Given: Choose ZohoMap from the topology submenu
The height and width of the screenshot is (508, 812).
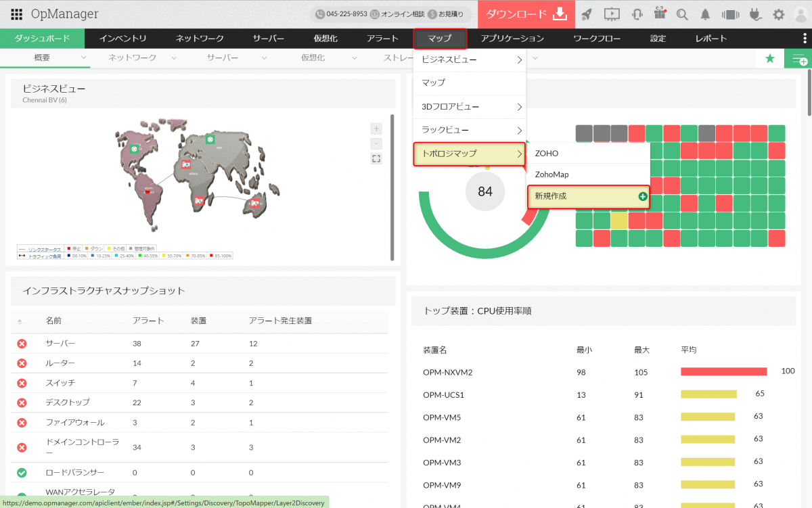Looking at the screenshot, I should pyautogui.click(x=551, y=175).
